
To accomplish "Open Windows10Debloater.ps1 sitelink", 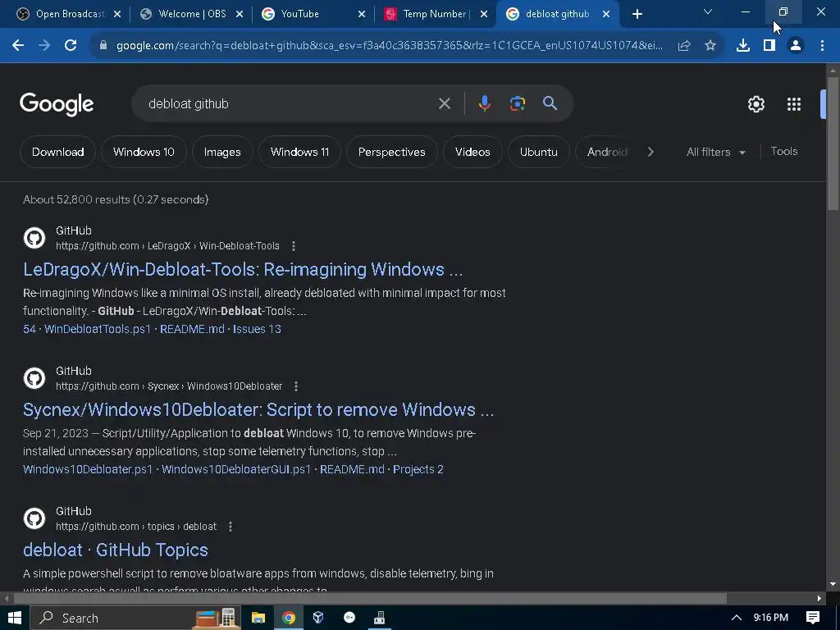I will coord(88,469).
